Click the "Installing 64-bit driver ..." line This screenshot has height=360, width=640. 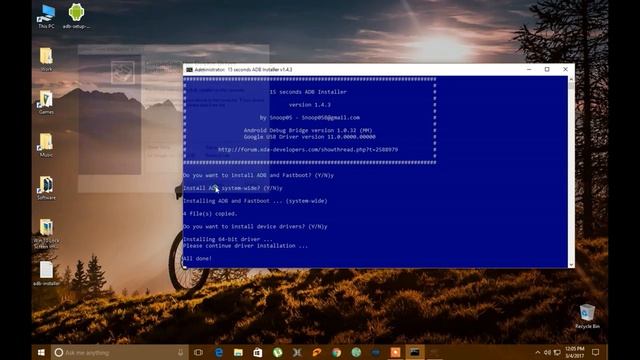pyautogui.click(x=228, y=239)
